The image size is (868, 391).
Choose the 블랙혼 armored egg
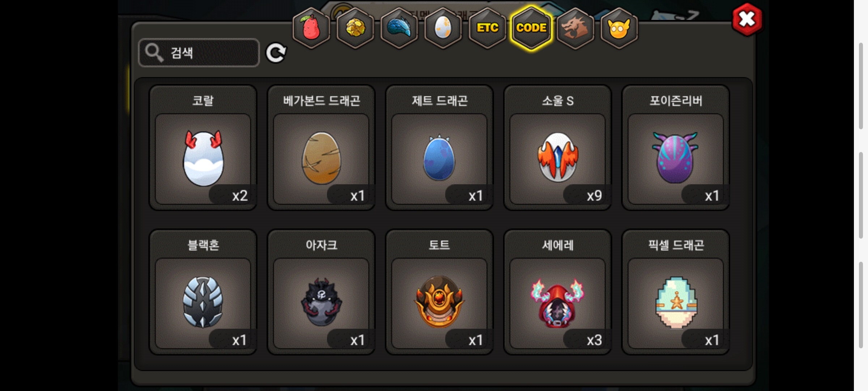pos(203,292)
